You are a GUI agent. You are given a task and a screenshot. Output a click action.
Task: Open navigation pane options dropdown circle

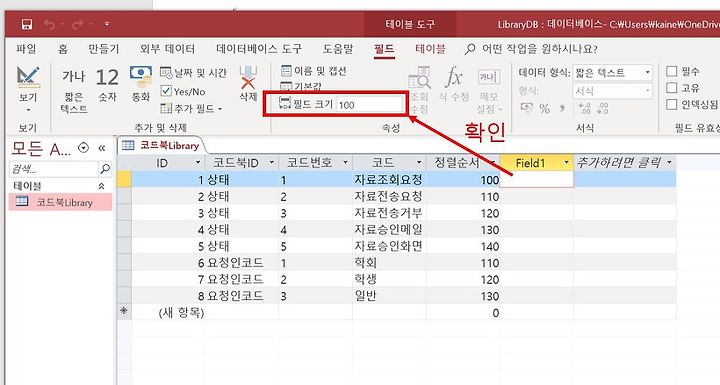click(83, 147)
